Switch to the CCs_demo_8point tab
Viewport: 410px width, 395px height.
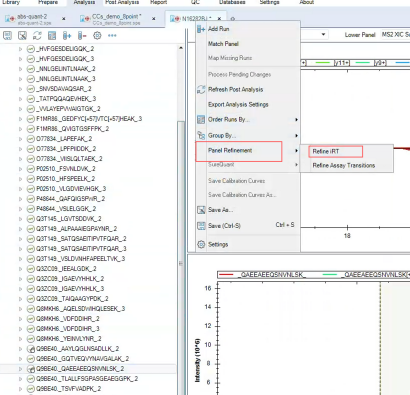tap(117, 19)
